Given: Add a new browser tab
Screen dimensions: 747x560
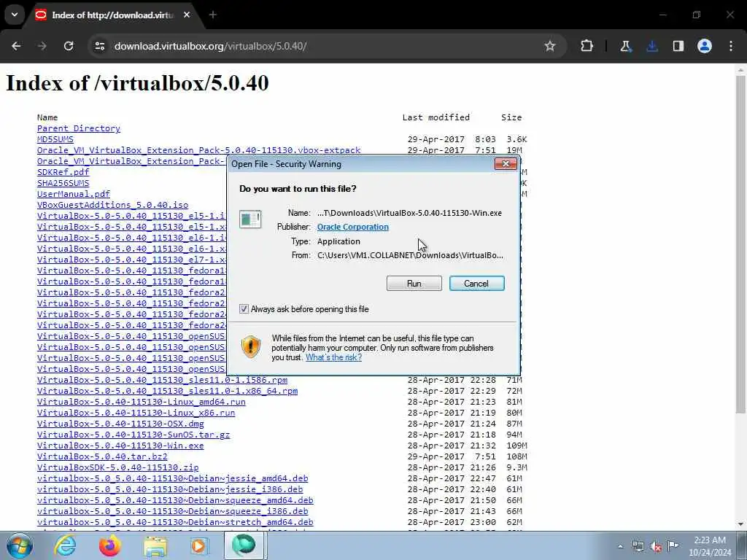Looking at the screenshot, I should pos(213,15).
